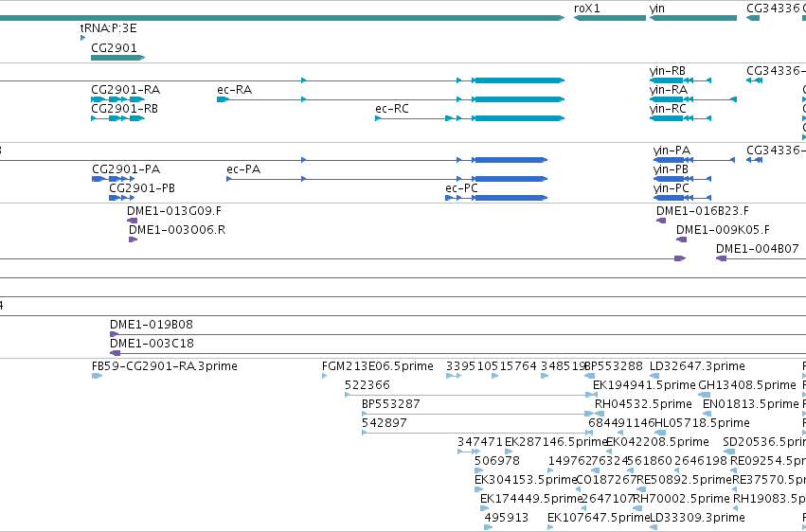Select the RH04532.5prime EST
Screen dimensions: 806x532
point(600,414)
